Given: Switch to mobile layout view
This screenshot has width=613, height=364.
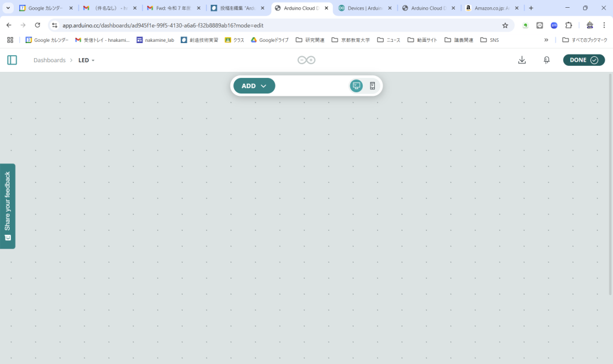Looking at the screenshot, I should coord(372,86).
